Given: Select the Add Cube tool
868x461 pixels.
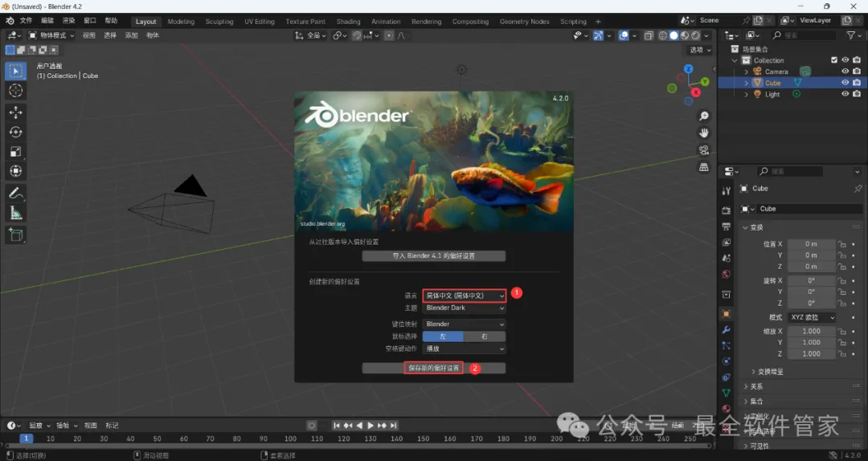Looking at the screenshot, I should [15, 235].
